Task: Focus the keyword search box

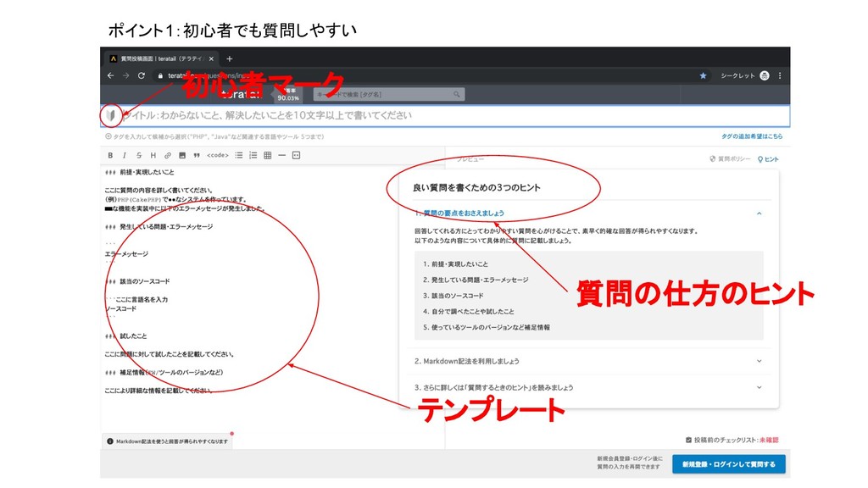Action: click(x=388, y=95)
